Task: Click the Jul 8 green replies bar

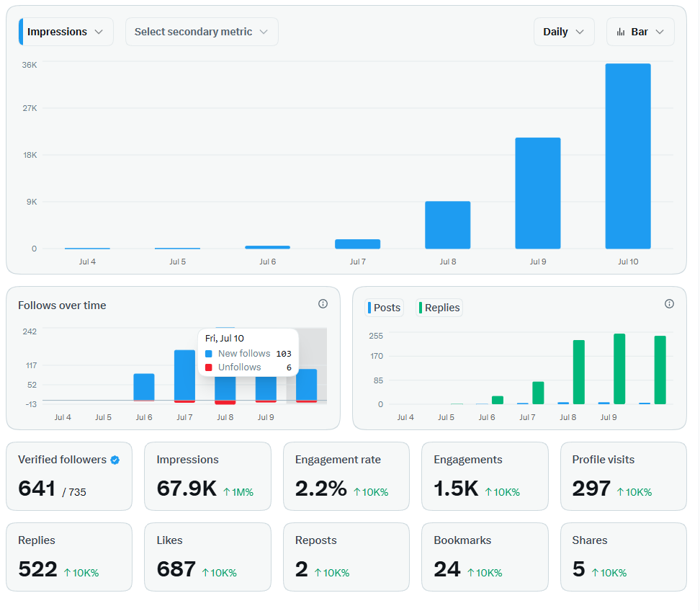Action: tap(578, 372)
